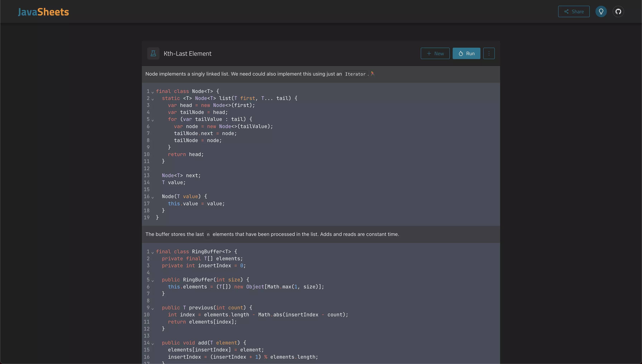Share the current sheet

click(574, 11)
